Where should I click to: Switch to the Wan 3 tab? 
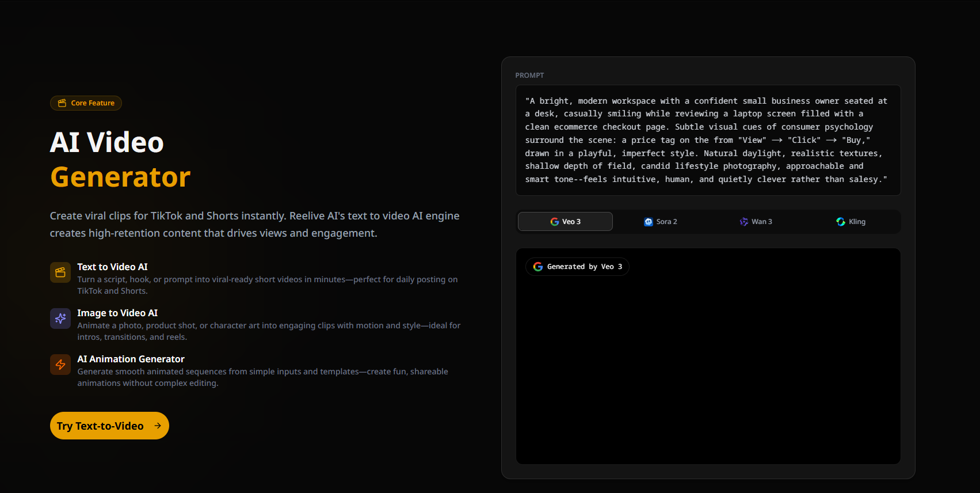point(756,222)
